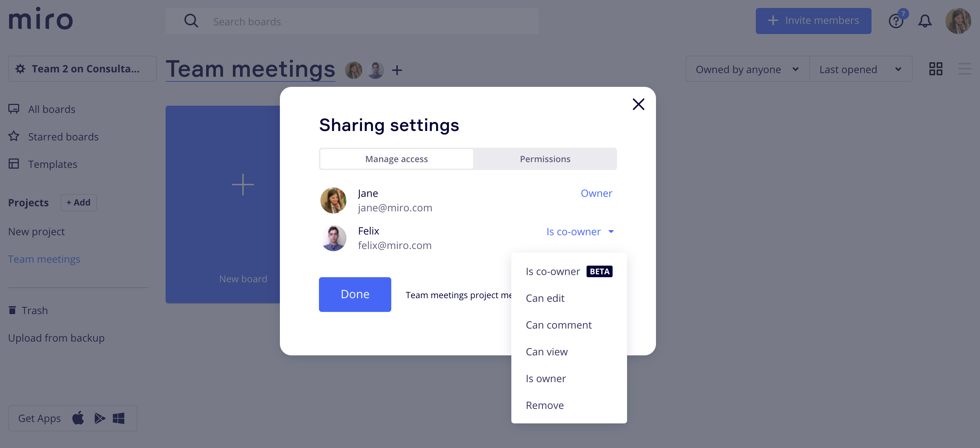Click the Windows app download icon
The image size is (980, 448).
(x=119, y=418)
